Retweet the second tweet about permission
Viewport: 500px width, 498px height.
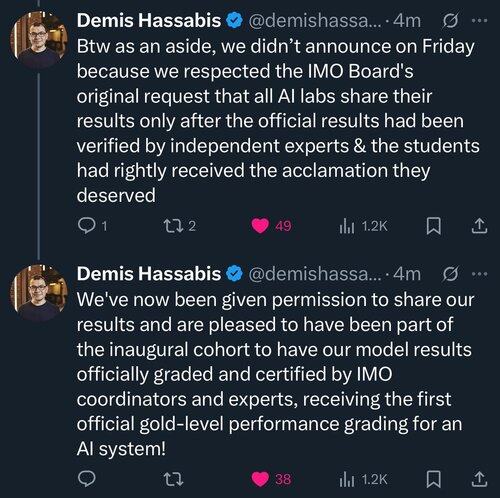[174, 479]
